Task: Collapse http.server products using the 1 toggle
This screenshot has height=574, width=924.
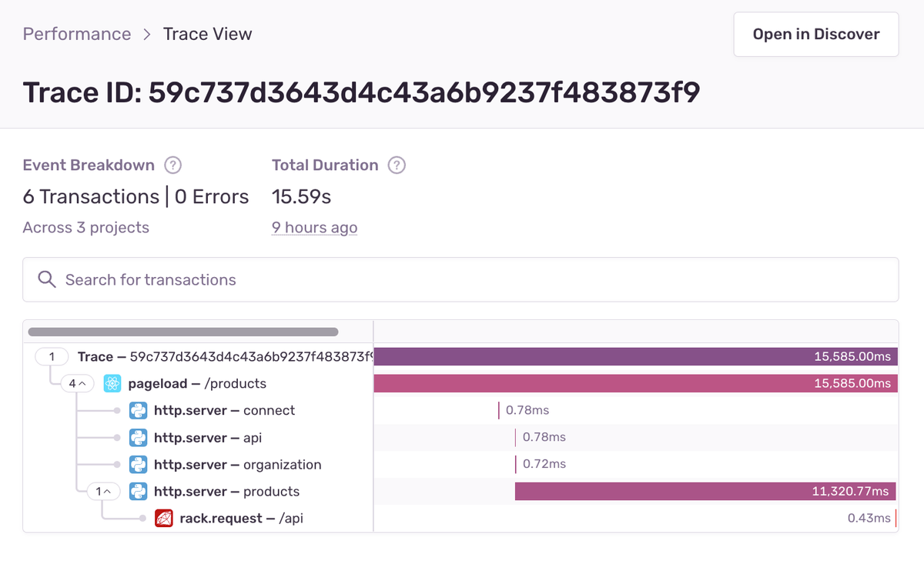Action: tap(103, 491)
